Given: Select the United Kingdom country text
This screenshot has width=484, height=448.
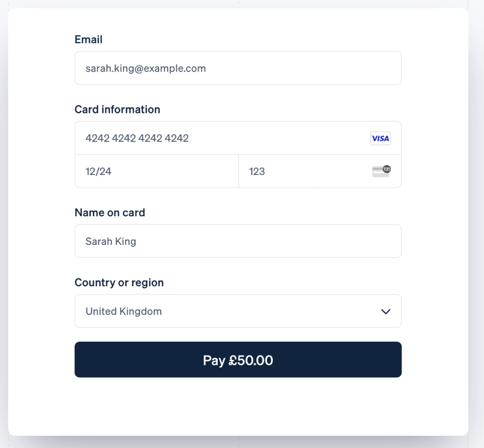Looking at the screenshot, I should 124,312.
